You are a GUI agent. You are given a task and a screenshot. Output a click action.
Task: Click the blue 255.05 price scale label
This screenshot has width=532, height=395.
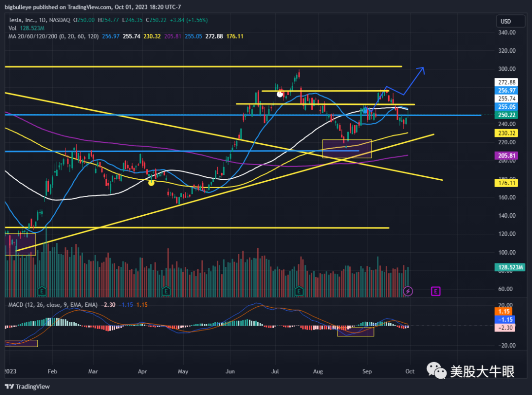[506, 106]
